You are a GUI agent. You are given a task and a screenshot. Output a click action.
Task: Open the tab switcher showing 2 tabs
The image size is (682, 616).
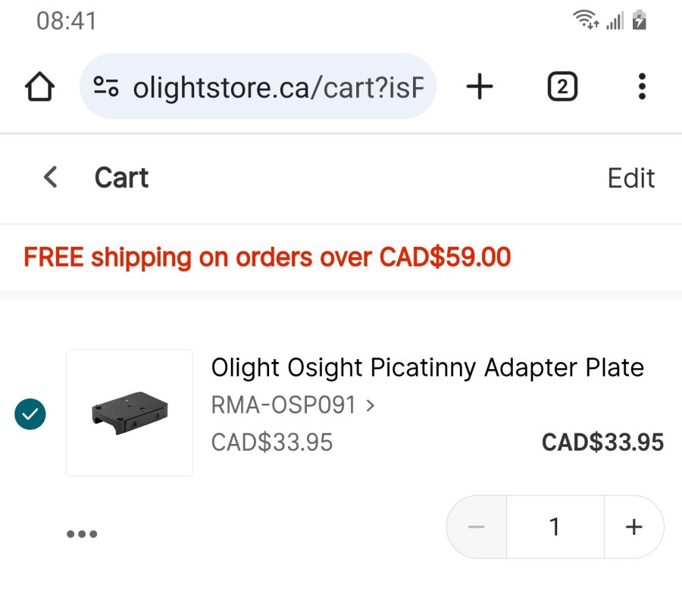point(562,87)
